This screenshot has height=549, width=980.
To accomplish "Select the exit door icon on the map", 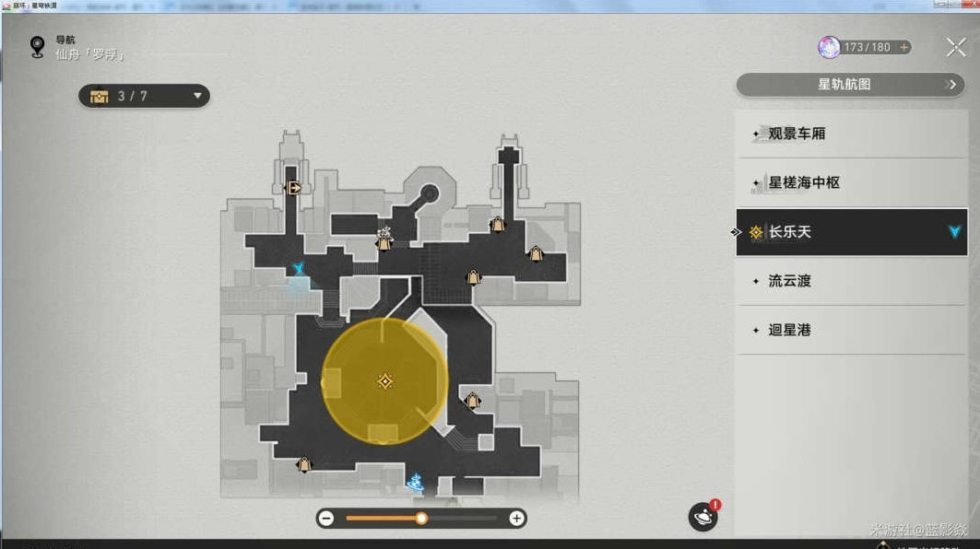I will coord(294,189).
